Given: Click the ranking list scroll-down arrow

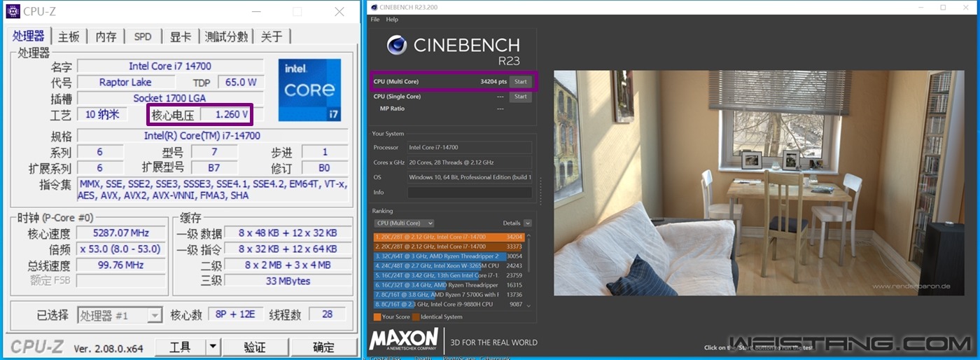Looking at the screenshot, I should point(528,305).
